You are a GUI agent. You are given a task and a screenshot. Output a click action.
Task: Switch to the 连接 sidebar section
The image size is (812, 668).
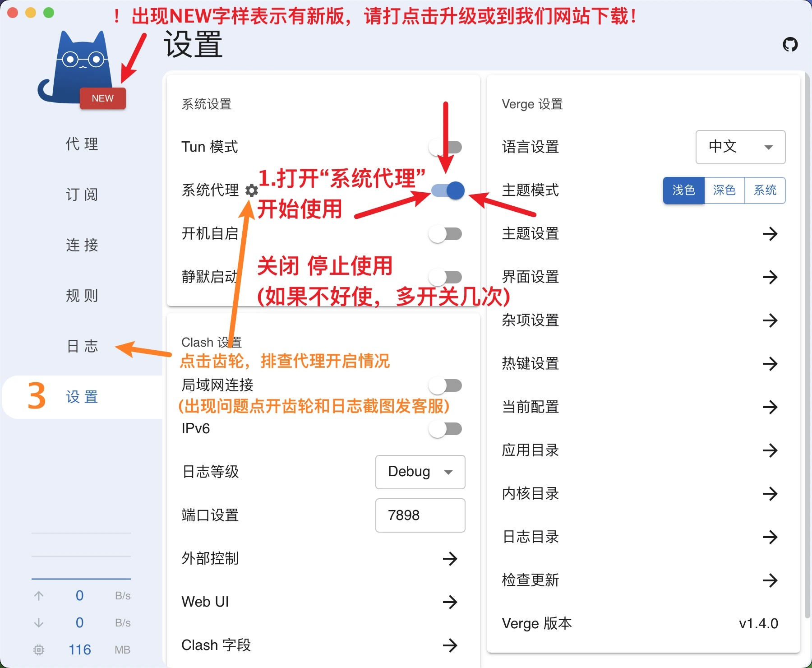[82, 246]
